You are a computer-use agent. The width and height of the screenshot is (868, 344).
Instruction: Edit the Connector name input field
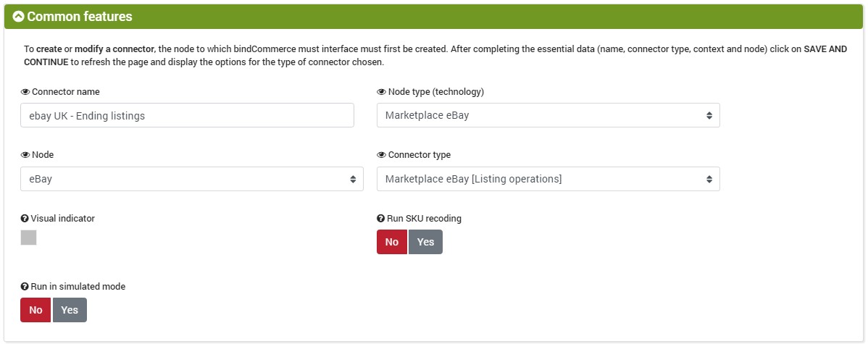(x=187, y=115)
